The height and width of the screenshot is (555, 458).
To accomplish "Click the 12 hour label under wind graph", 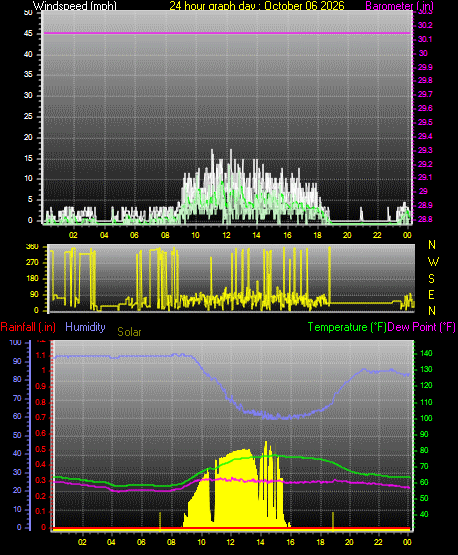I will coord(226,235).
